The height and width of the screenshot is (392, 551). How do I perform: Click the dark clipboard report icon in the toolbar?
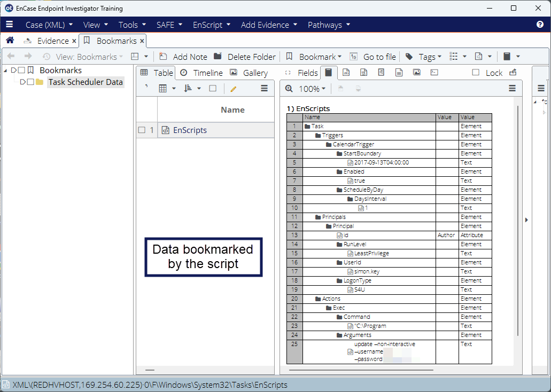[x=507, y=56]
